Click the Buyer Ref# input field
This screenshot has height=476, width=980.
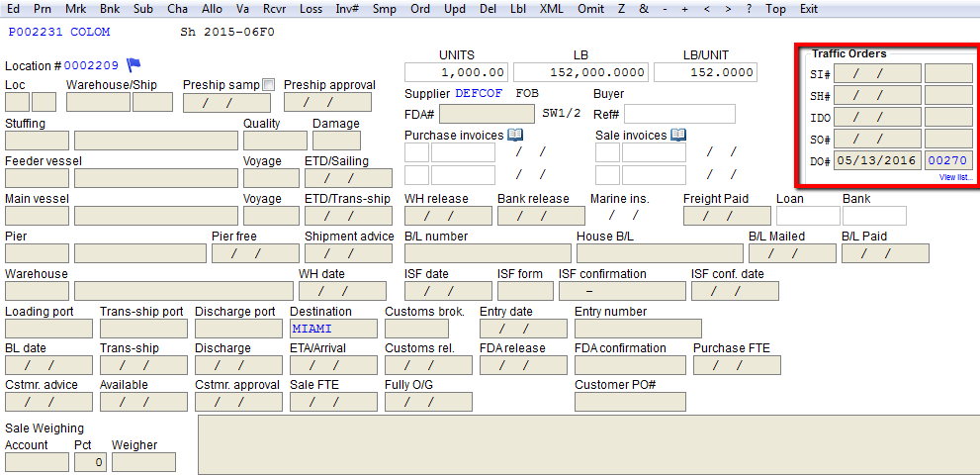coord(679,114)
